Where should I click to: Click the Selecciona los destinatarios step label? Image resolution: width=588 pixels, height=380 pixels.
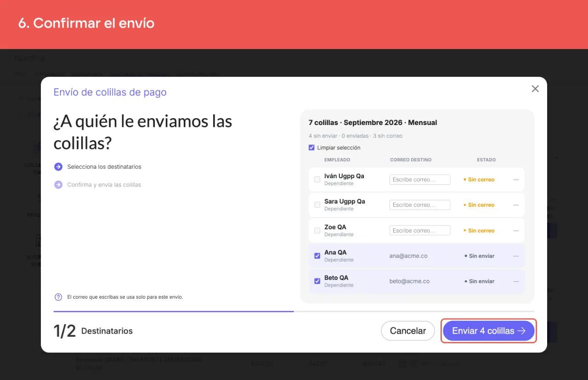click(104, 167)
